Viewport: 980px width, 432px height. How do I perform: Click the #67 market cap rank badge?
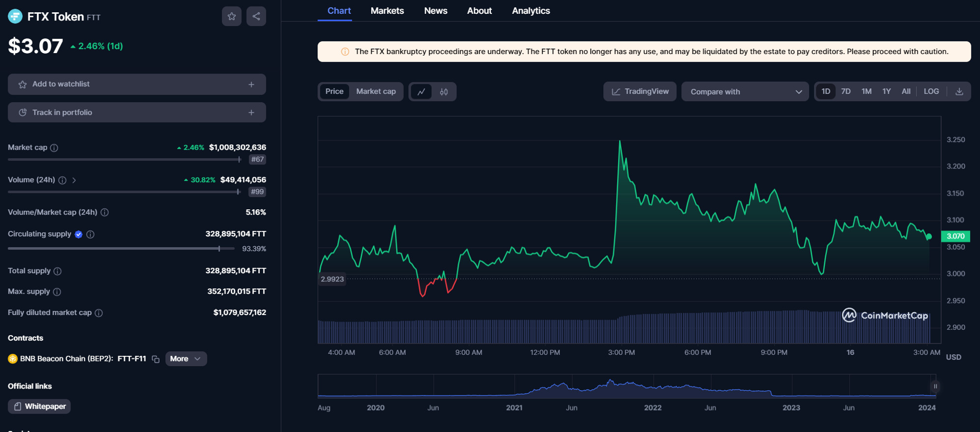(257, 159)
